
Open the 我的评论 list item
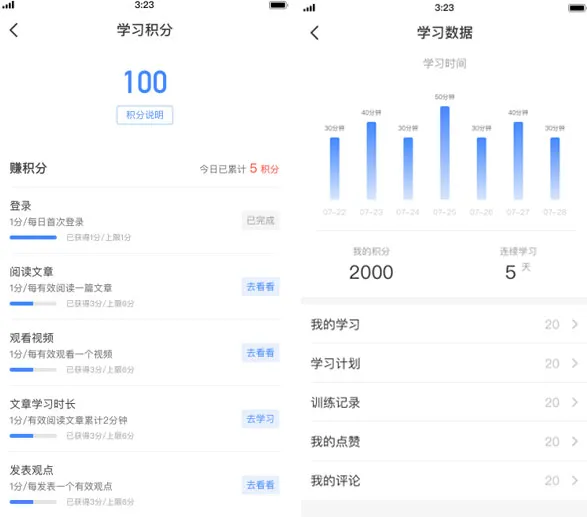click(444, 480)
